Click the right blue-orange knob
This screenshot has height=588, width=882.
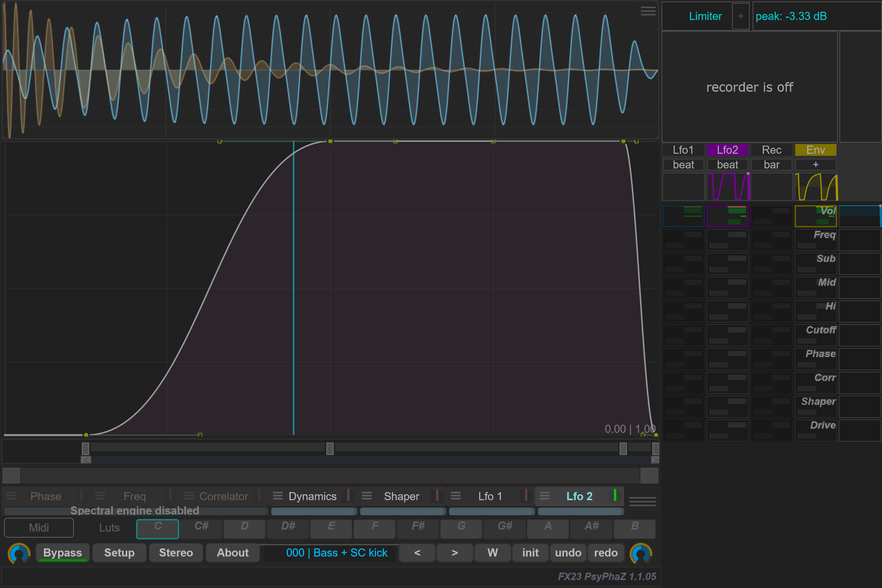point(641,553)
